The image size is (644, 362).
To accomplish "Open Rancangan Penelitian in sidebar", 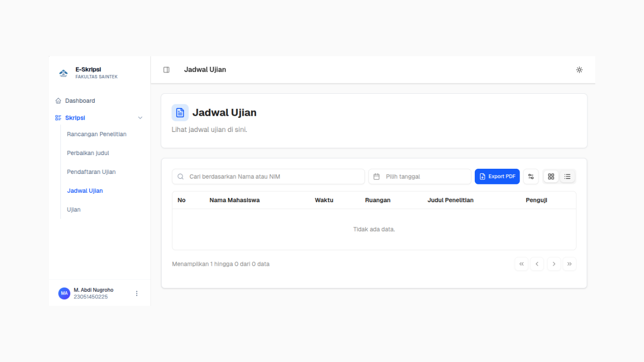I will (97, 134).
